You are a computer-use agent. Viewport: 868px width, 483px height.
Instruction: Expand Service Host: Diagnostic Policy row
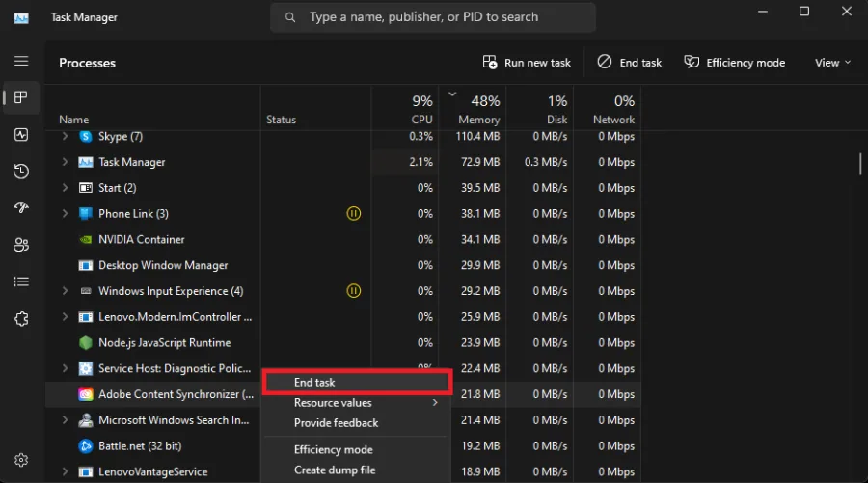pos(65,368)
